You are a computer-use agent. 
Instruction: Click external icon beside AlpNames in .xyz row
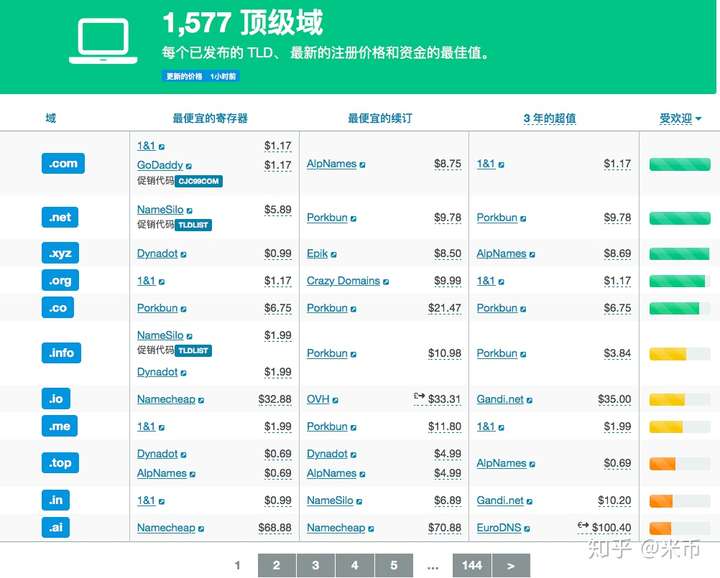(x=532, y=254)
